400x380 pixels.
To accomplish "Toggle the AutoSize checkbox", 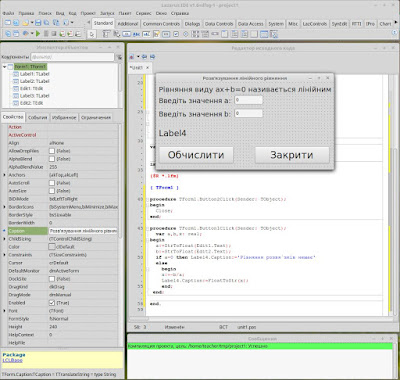I will pos(52,191).
